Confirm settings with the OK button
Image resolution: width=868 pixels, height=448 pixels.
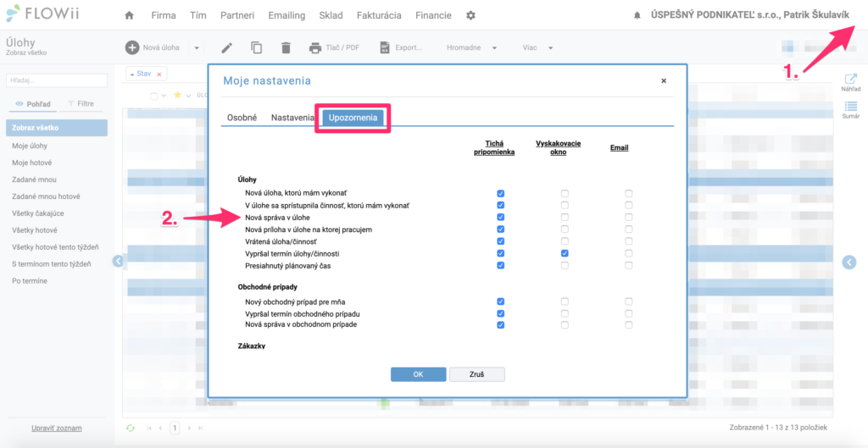(x=418, y=374)
